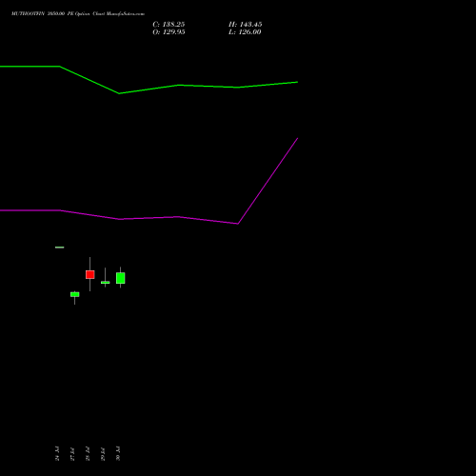The height and width of the screenshot is (476, 476).
Task: Click the green candlestick for 27 Jul
Action: 75,295
